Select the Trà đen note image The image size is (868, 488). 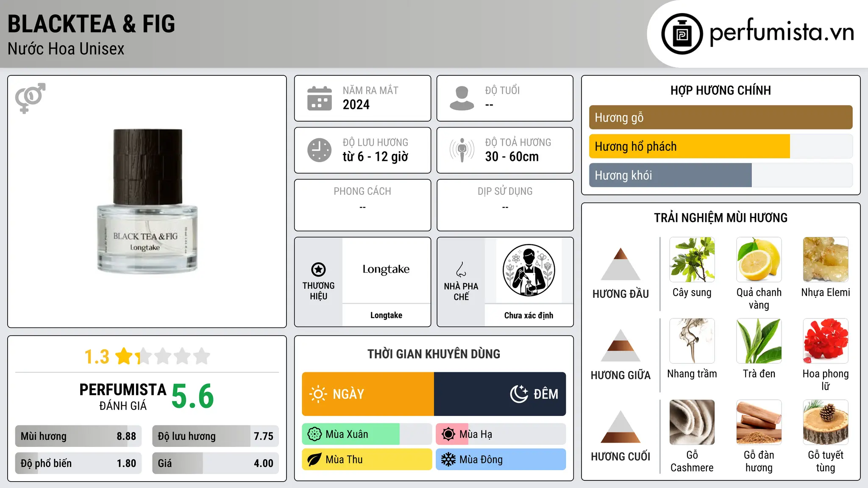click(759, 341)
